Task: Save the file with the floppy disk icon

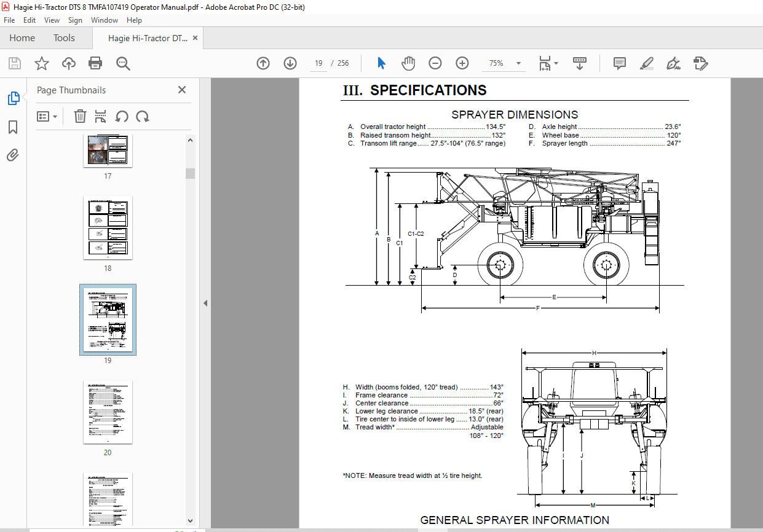Action: coord(15,63)
